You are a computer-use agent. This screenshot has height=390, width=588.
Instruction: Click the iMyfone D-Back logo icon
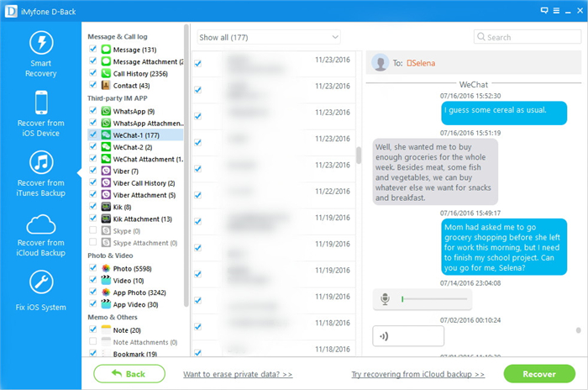point(11,11)
